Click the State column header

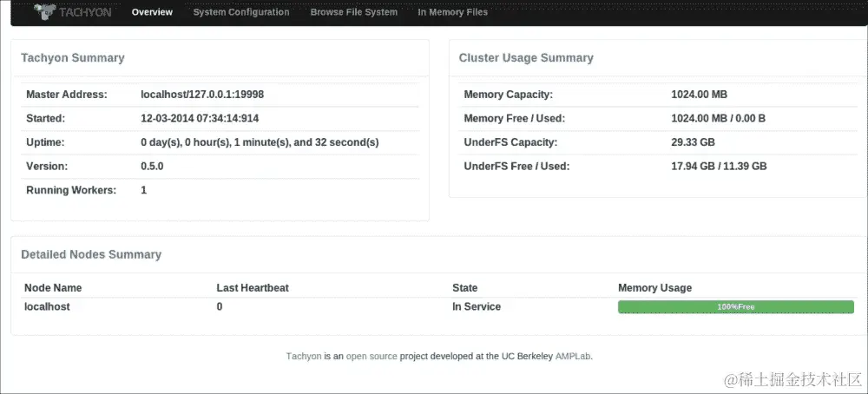tap(465, 288)
